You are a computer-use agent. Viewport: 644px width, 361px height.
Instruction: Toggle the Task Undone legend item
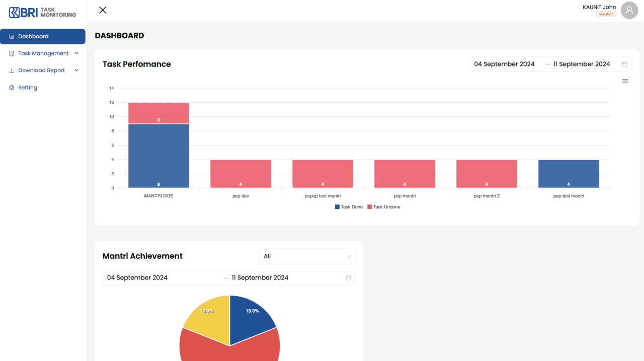(x=384, y=206)
